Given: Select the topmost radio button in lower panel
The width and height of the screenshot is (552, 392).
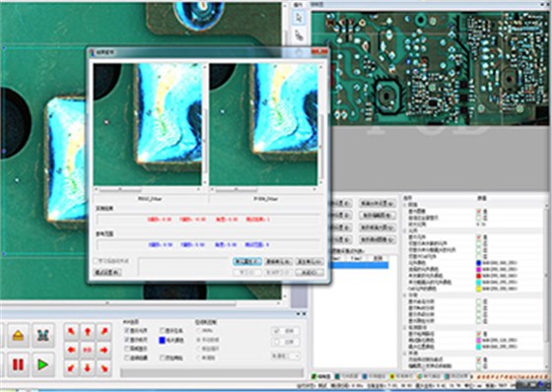Looking at the screenshot, I should point(198,330).
